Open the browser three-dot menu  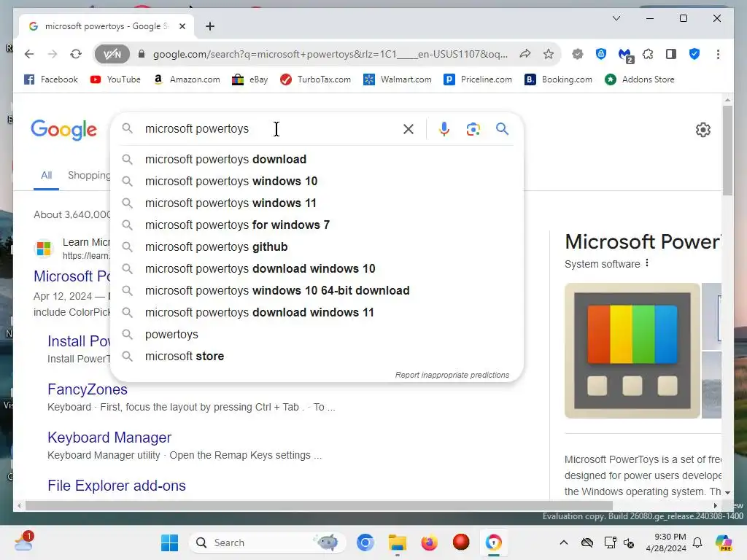click(x=718, y=54)
